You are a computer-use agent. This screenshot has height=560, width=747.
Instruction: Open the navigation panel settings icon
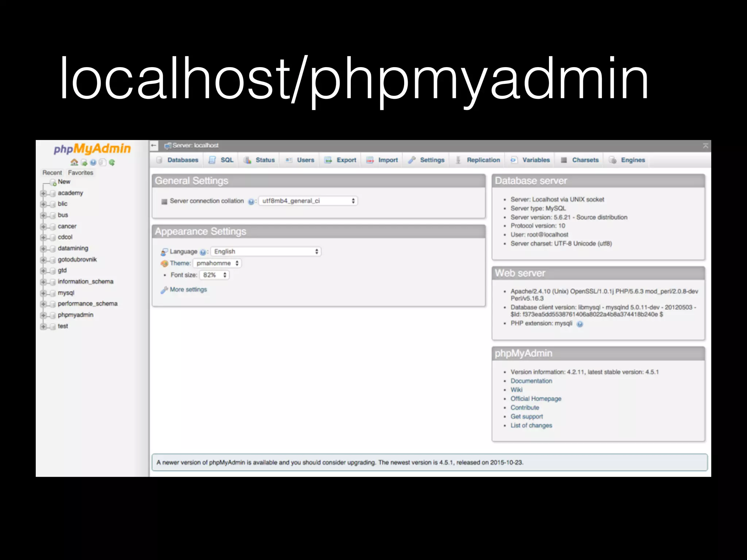coord(102,163)
